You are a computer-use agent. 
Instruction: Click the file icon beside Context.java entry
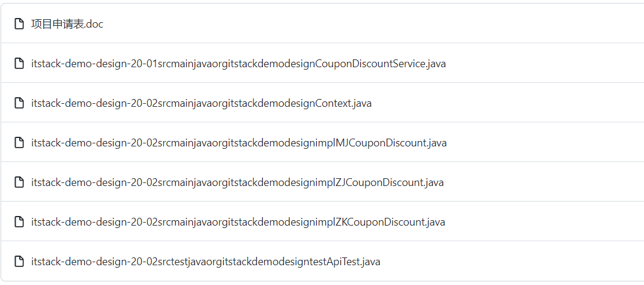click(x=19, y=103)
